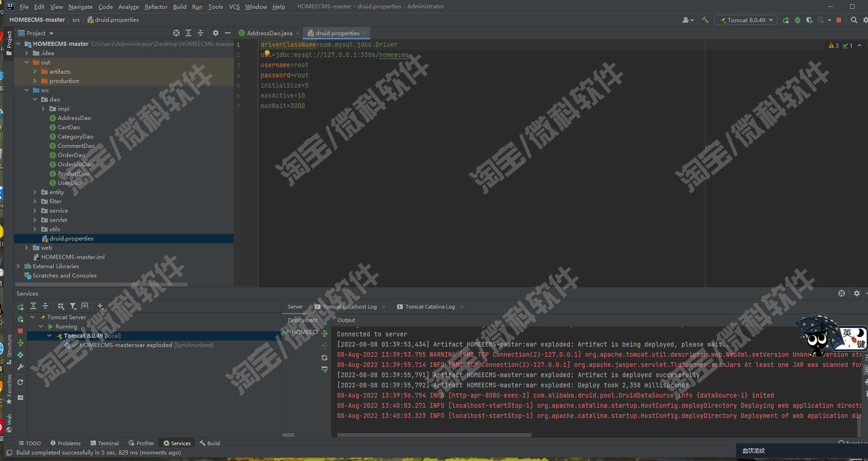Open Group By options in Services toolbar

[61, 306]
